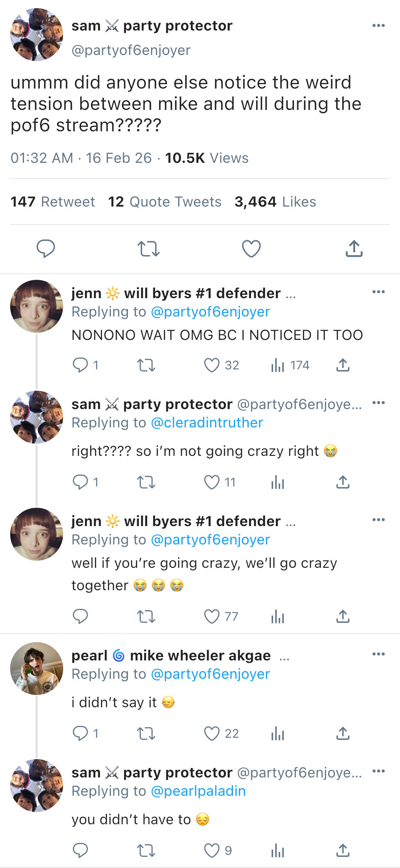
Task: Retweet the main tweet about mike and will
Action: pos(148,249)
